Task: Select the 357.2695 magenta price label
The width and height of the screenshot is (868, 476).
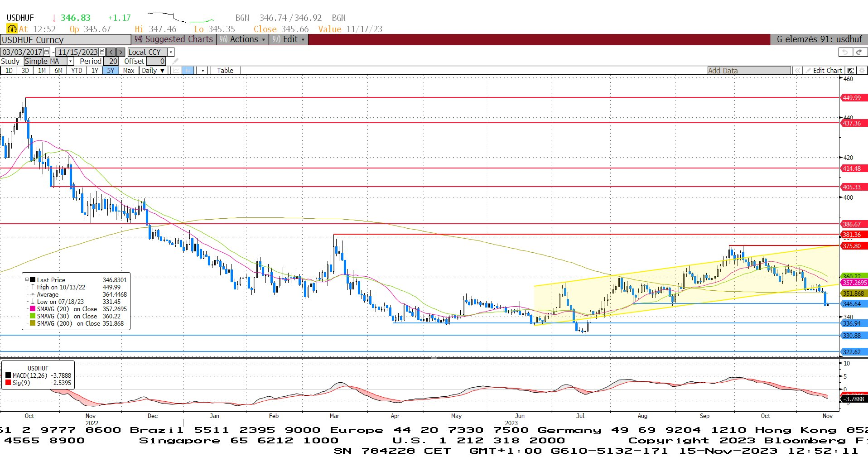Action: (854, 283)
